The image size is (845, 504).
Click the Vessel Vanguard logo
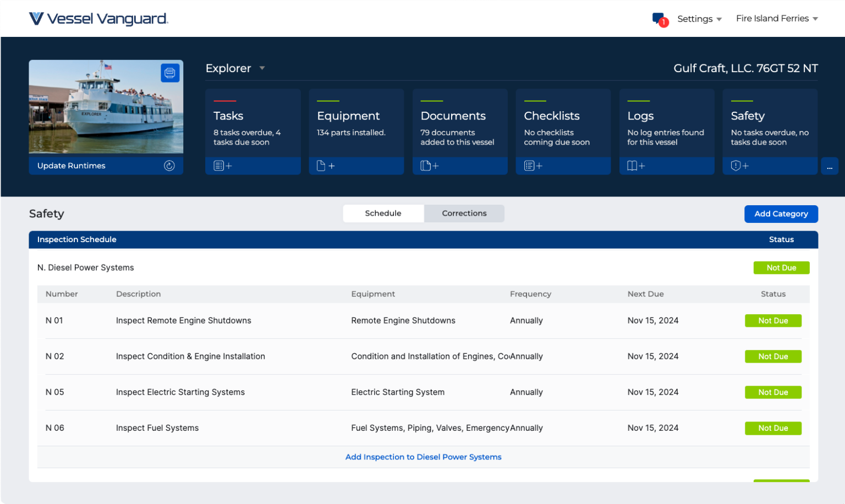[98, 18]
